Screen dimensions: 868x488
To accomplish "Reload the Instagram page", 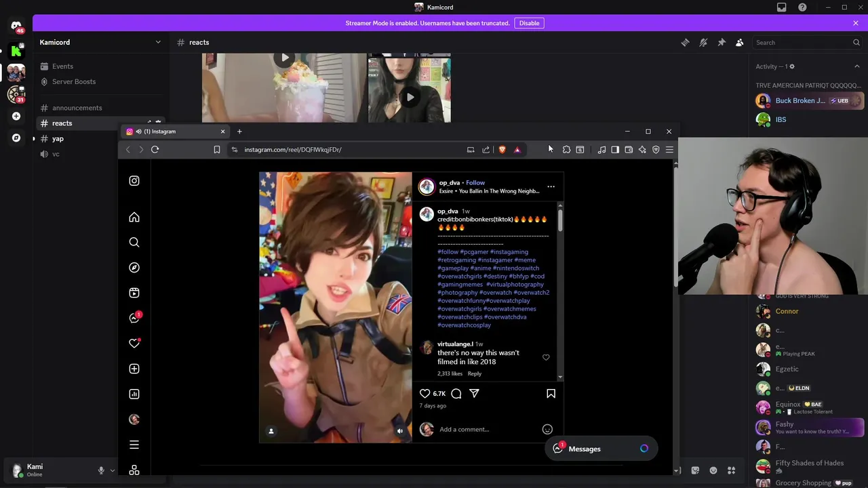I will tap(155, 150).
